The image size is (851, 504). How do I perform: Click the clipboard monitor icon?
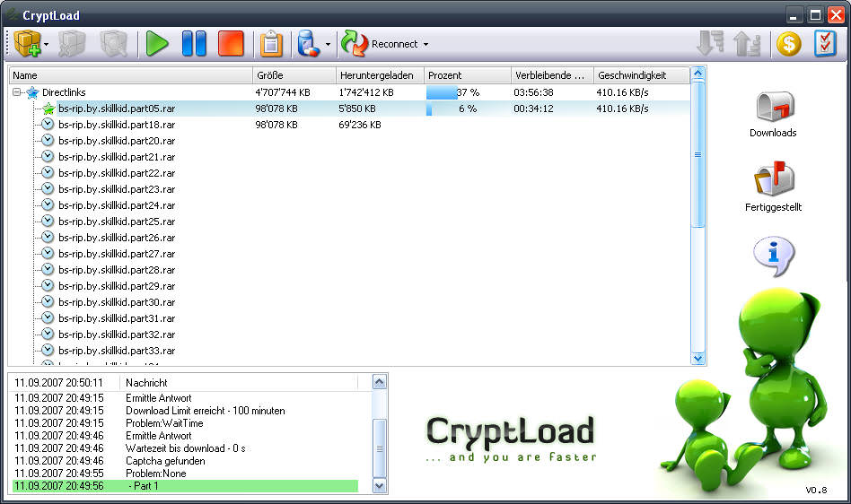(x=271, y=44)
